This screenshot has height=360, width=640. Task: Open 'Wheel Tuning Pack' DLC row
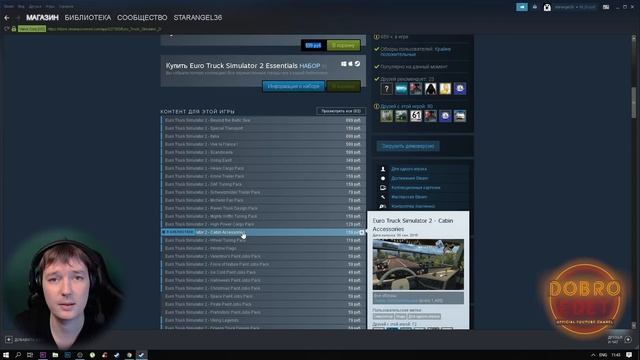(x=263, y=240)
